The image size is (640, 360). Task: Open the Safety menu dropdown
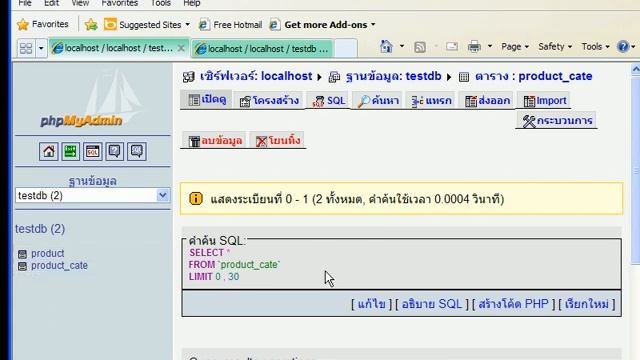[x=555, y=47]
